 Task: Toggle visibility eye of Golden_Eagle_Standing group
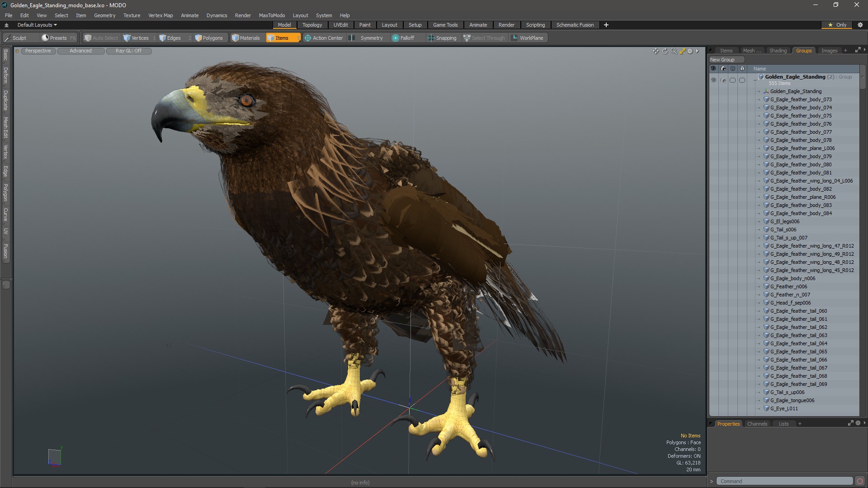713,80
